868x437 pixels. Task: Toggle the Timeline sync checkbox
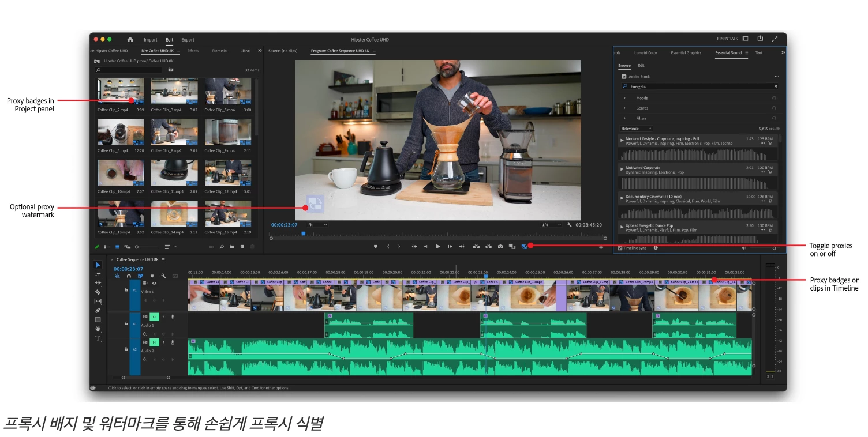(620, 248)
